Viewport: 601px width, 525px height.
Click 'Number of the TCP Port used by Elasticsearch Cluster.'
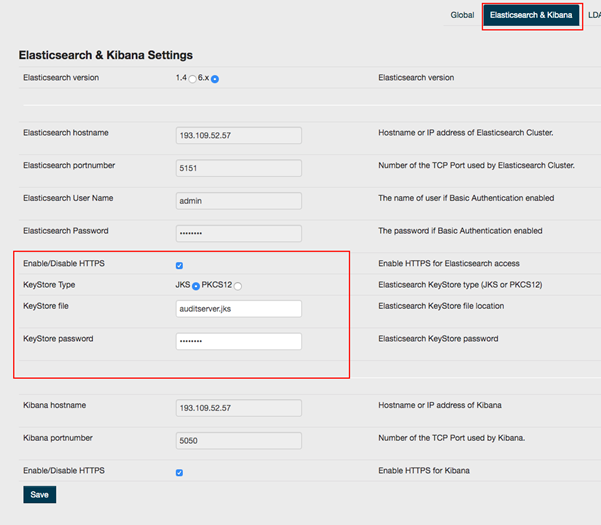click(x=476, y=165)
